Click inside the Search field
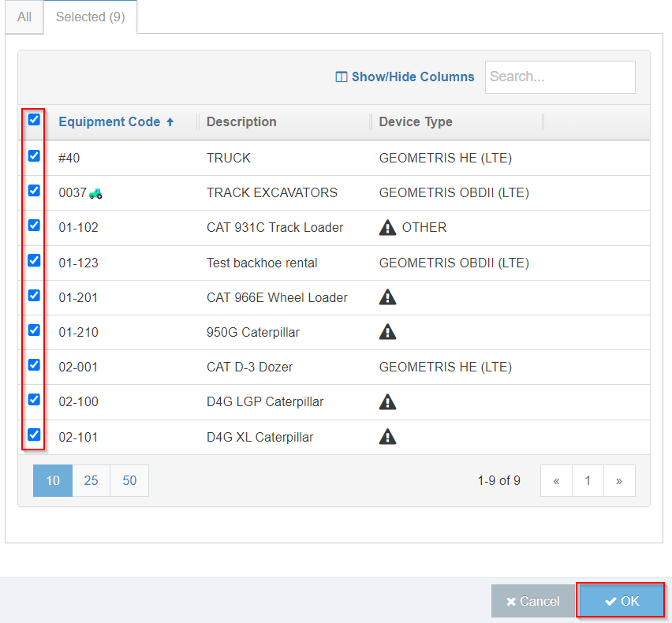672x623 pixels. [x=560, y=76]
